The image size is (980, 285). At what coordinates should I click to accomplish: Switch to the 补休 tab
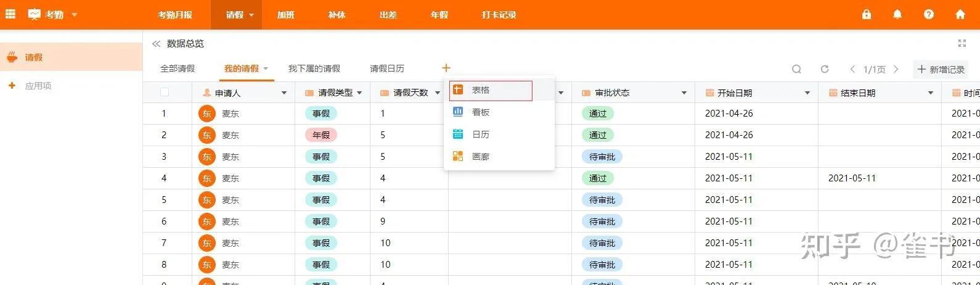point(337,15)
